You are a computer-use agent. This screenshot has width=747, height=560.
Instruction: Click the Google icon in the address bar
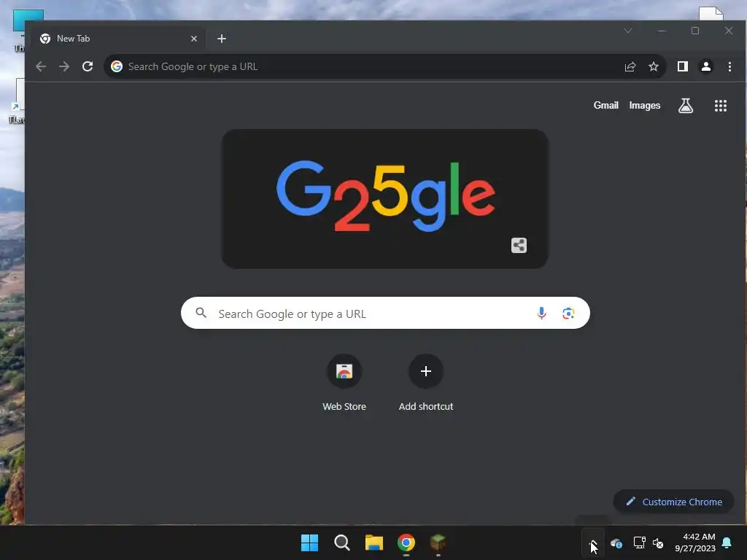click(x=117, y=66)
